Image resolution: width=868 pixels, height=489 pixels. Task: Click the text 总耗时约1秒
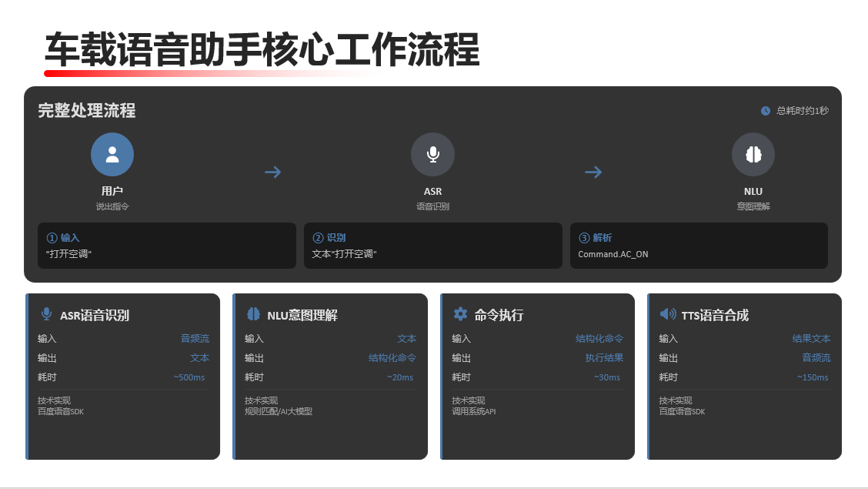802,111
